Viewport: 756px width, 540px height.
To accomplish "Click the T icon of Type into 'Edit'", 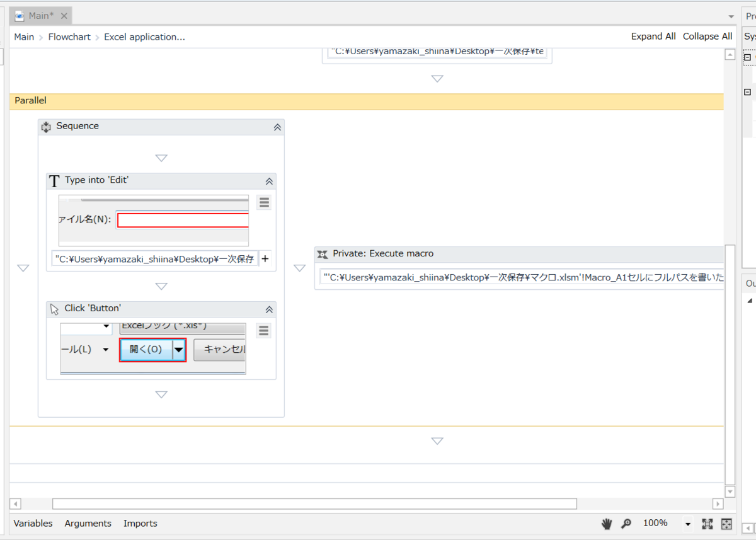I will pyautogui.click(x=54, y=181).
